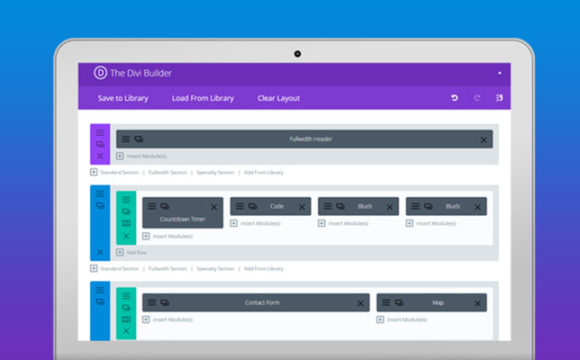Delete the purple fullwidth section
This screenshot has width=580, height=360.
pyautogui.click(x=100, y=156)
